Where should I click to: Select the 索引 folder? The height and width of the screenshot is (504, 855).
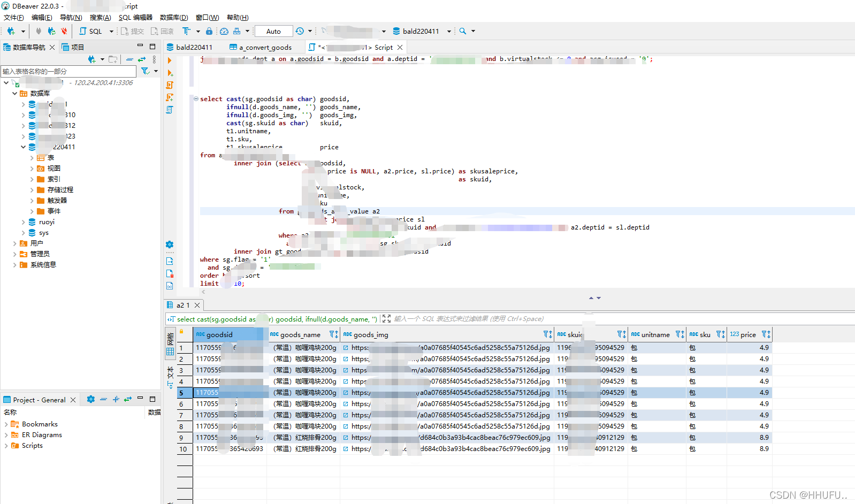coord(49,179)
